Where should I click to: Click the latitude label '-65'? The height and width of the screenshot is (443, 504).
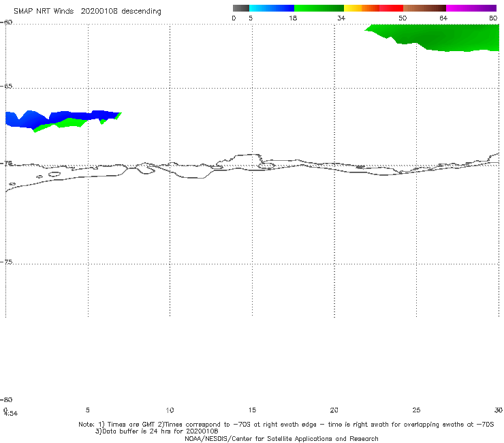[x=6, y=87]
